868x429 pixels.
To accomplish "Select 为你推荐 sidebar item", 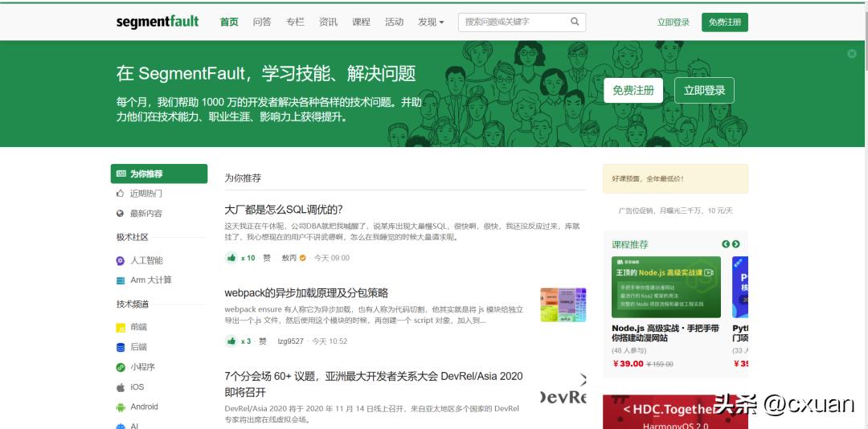I will (159, 174).
